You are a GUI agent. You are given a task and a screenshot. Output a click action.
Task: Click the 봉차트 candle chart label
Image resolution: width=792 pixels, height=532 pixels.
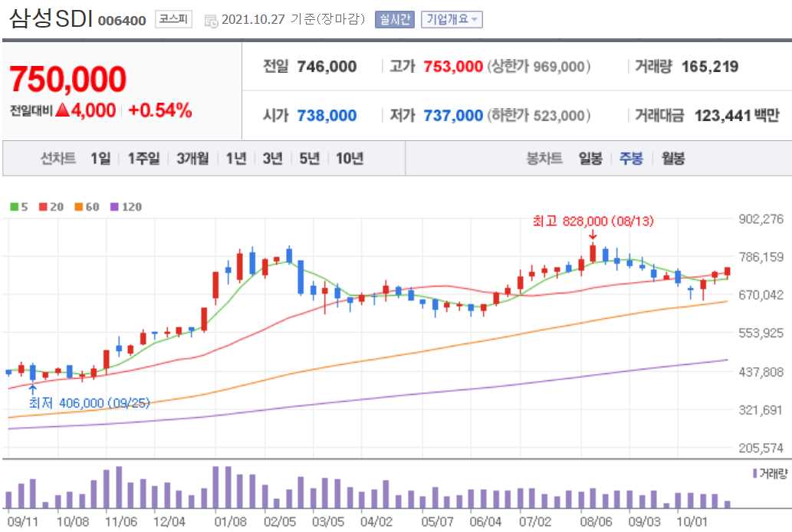[x=544, y=159]
